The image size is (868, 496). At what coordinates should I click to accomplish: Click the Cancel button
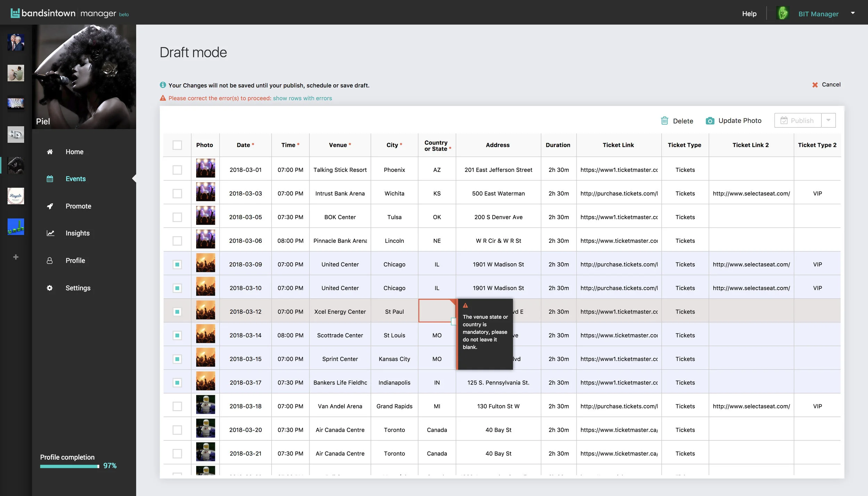point(826,84)
